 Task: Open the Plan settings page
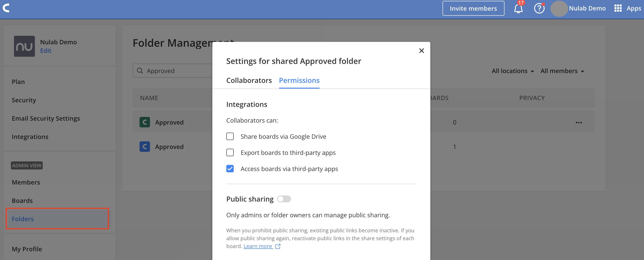(x=18, y=82)
